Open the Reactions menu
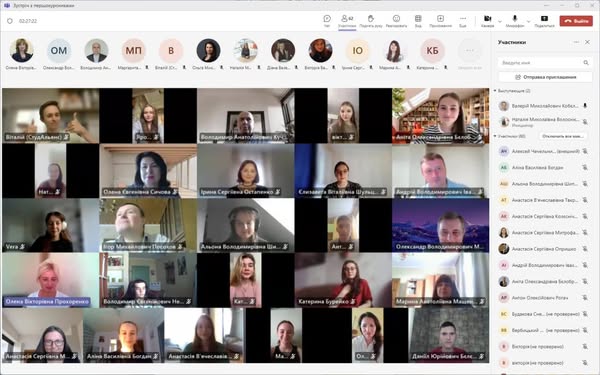Image resolution: width=600 pixels, height=375 pixels. (396, 21)
